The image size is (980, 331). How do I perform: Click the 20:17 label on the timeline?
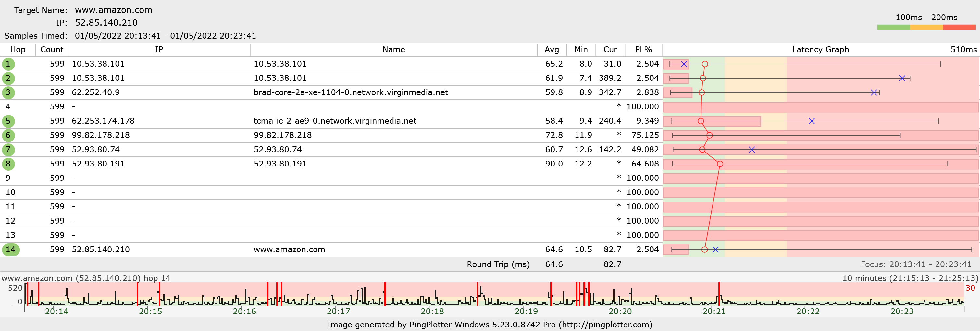click(x=338, y=311)
